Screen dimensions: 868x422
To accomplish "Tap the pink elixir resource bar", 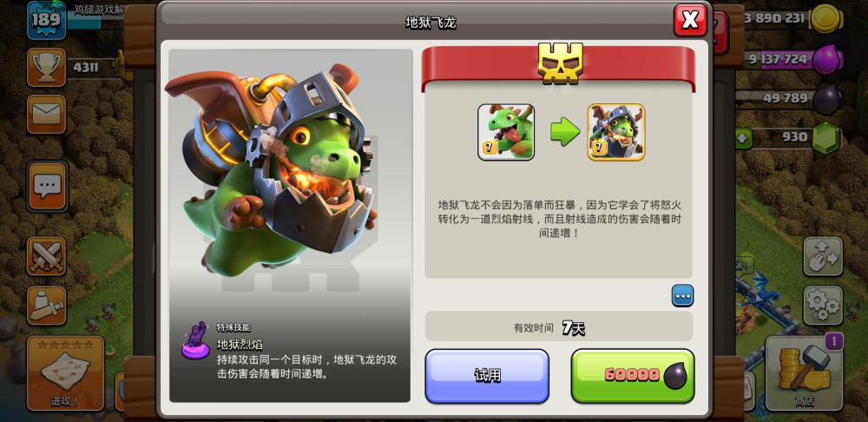I will (792, 59).
